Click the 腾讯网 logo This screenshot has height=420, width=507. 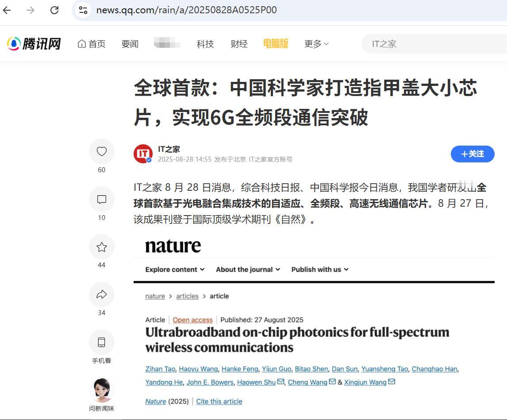click(34, 44)
